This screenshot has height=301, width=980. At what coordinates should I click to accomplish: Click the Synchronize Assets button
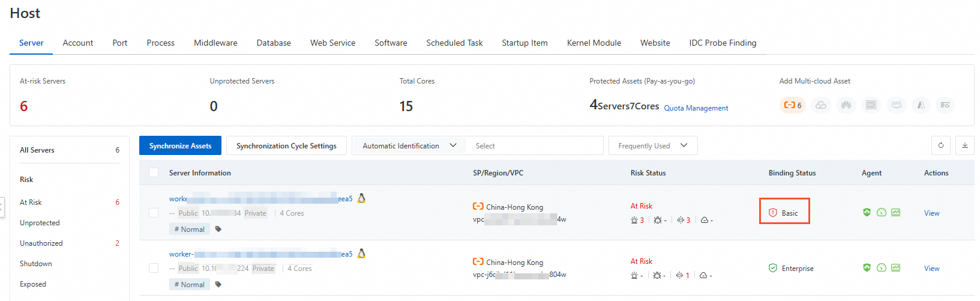(180, 145)
